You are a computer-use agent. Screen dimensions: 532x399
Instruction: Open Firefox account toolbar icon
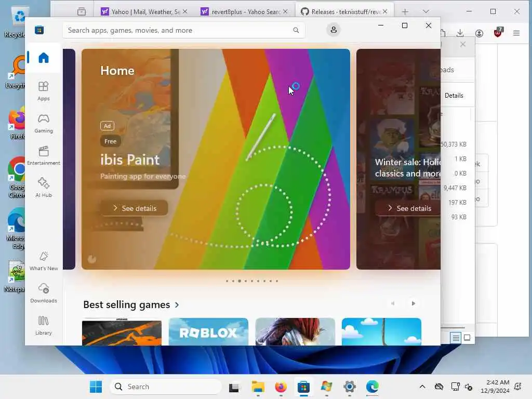479,33
